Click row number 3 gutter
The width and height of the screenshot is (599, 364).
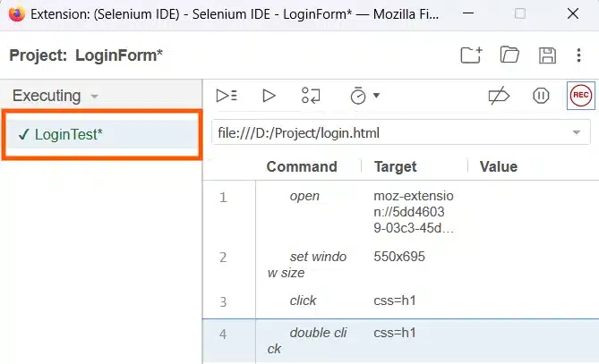(x=223, y=301)
